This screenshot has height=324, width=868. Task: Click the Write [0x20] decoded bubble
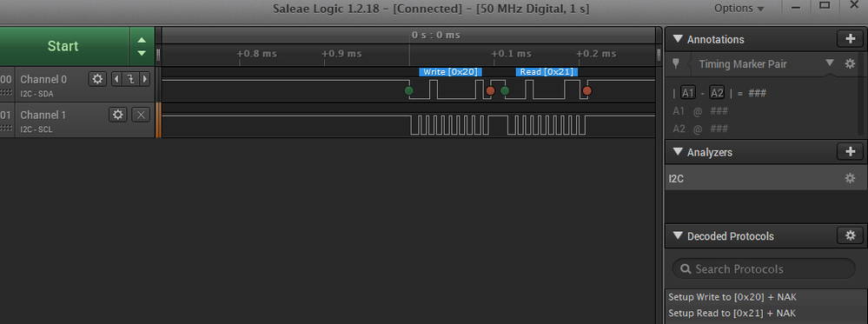pos(451,72)
